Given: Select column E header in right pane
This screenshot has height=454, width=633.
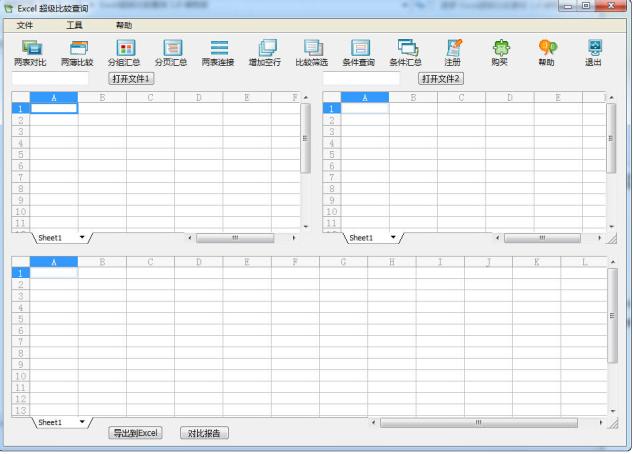Looking at the screenshot, I should [558, 97].
